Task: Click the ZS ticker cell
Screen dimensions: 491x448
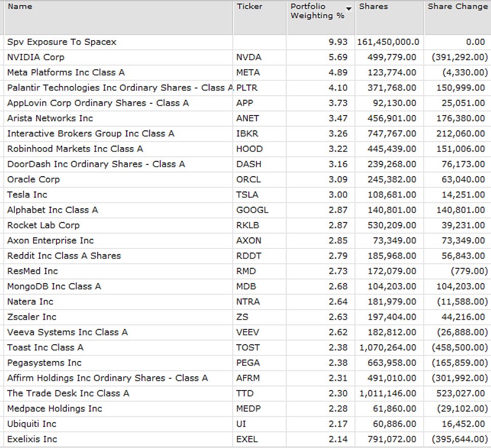Action: [242, 317]
